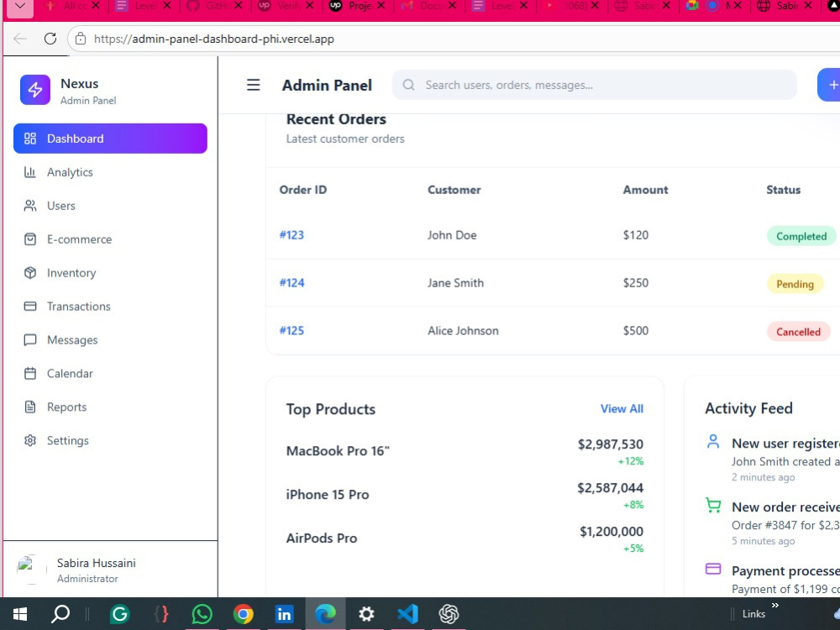Screen dimensions: 840x630
Task: Click the payment processed card icon
Action: pyautogui.click(x=713, y=569)
